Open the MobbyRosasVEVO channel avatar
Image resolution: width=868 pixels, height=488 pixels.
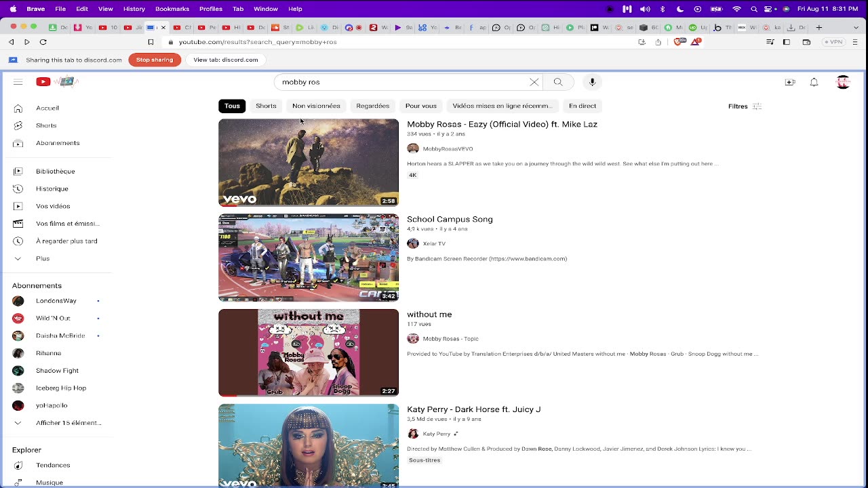point(413,148)
